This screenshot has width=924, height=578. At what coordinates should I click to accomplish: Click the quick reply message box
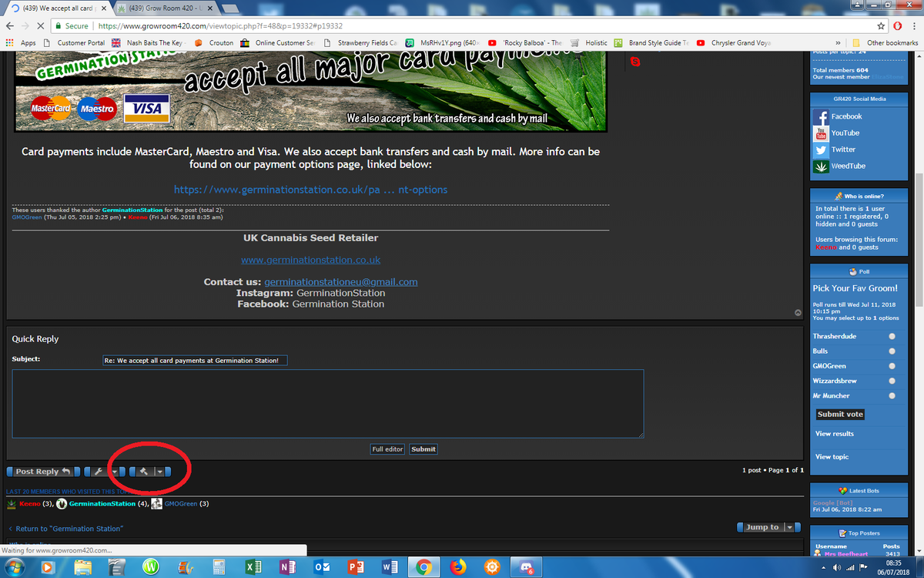pos(327,403)
